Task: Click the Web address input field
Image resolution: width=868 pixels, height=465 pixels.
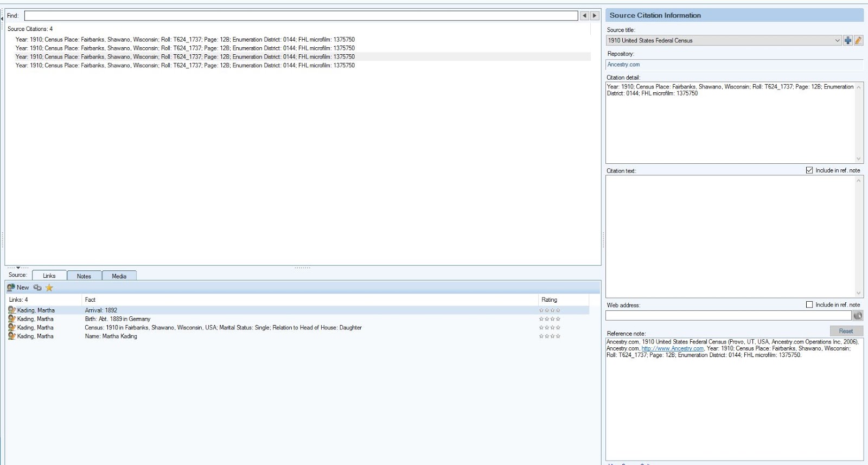Action: (728, 316)
